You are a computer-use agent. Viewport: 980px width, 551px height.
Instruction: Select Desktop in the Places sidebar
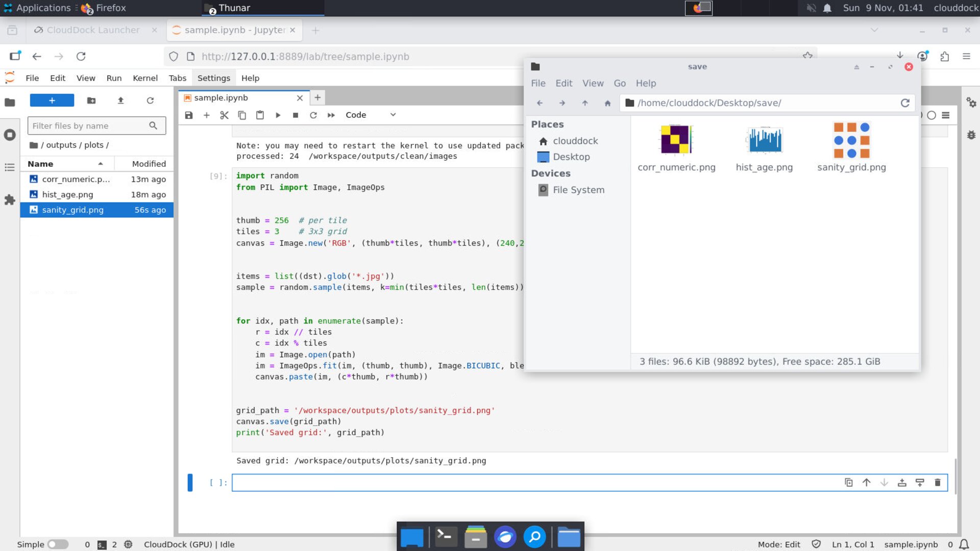tap(571, 157)
